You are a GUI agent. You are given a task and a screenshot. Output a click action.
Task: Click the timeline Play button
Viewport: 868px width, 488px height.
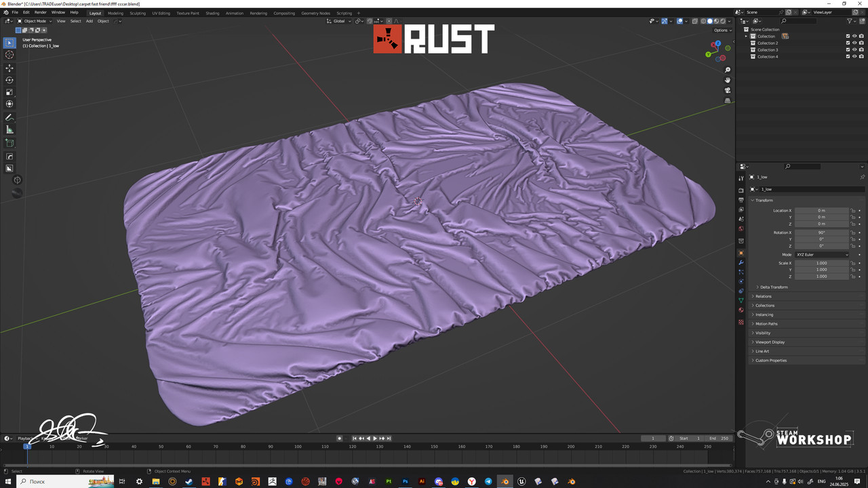click(x=375, y=439)
